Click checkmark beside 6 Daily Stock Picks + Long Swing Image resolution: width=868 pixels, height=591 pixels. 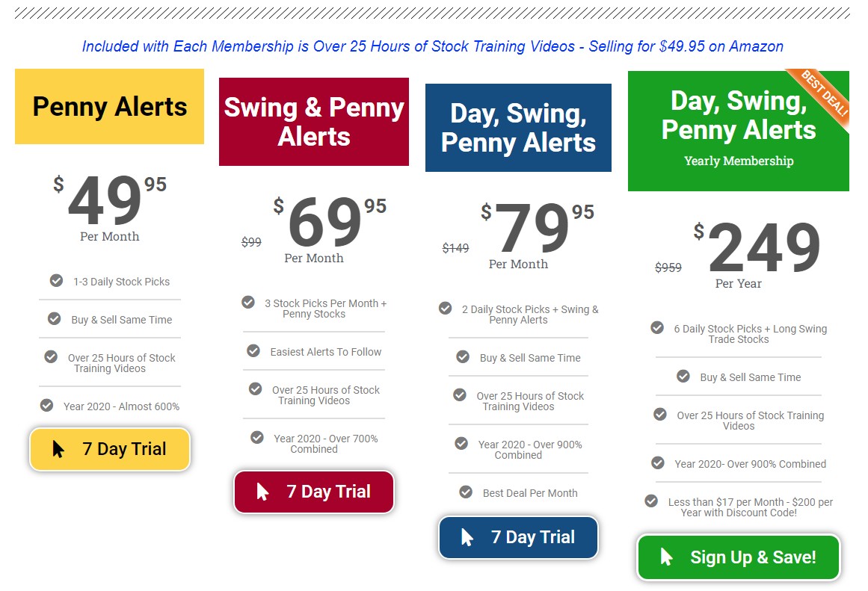point(657,327)
